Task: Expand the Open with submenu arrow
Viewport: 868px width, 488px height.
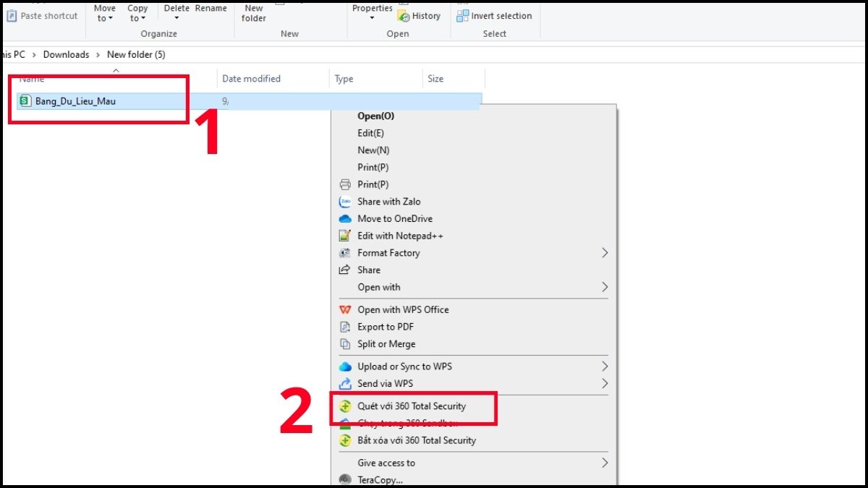Action: click(x=605, y=287)
